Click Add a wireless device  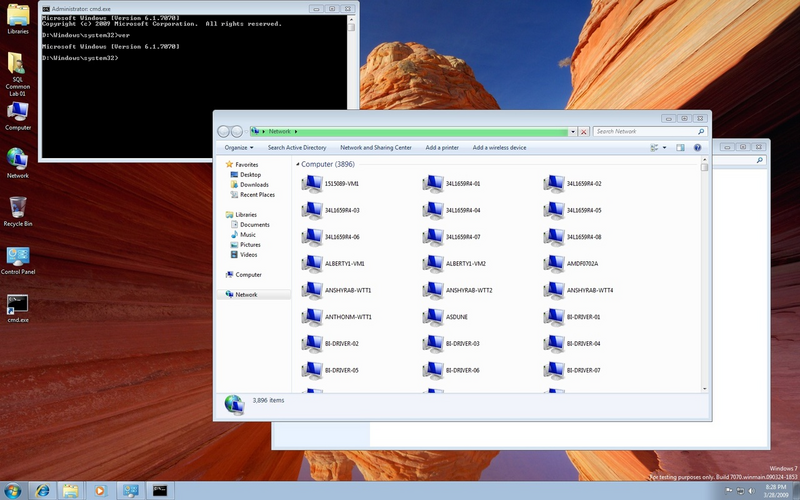click(x=499, y=148)
